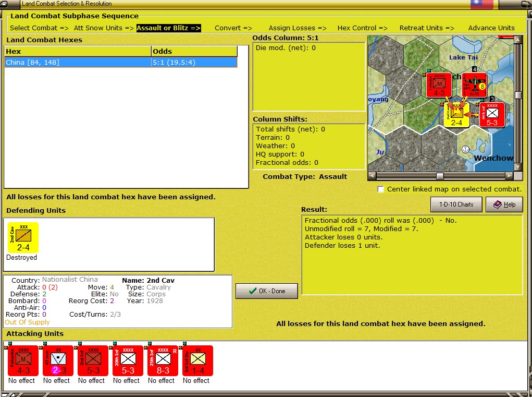Select the Fukuoka 4-3 attacking unit counter
Viewport: 532px width, 397px height.
point(23,360)
